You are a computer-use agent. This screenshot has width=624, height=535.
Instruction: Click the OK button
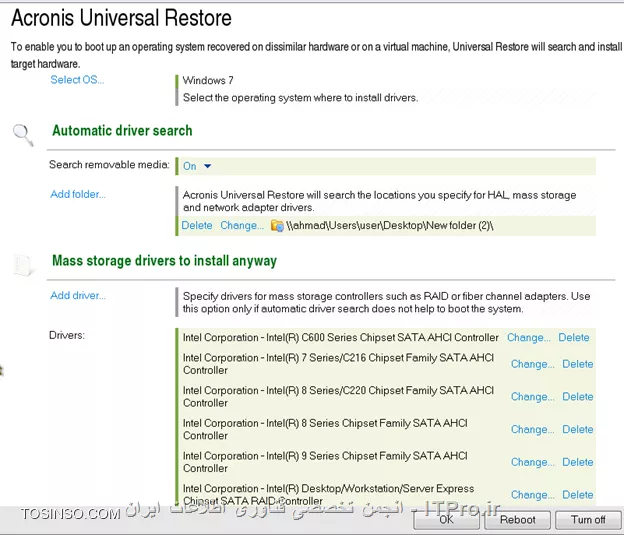[447, 520]
